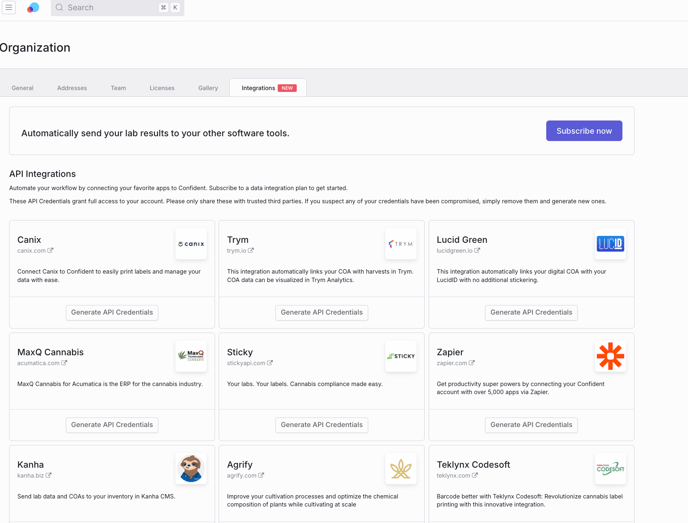Image resolution: width=688 pixels, height=523 pixels.
Task: Open the kanha.biz link
Action: 34,475
